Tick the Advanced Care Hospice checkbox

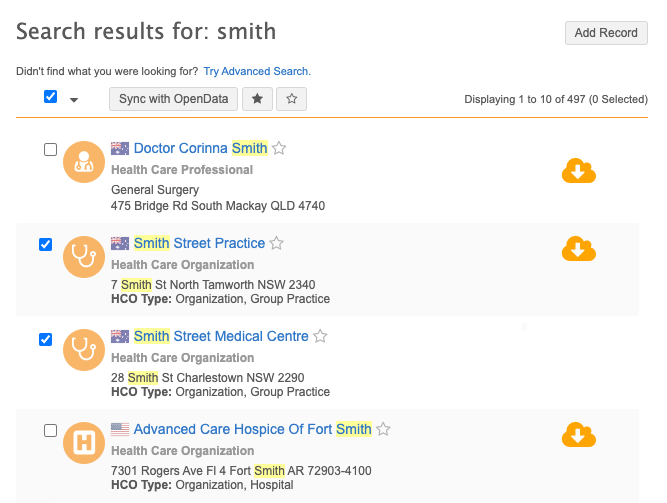(51, 430)
